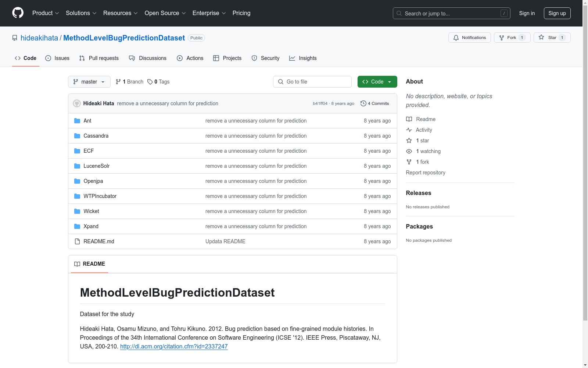
Task: Open the README.md file
Action: 99,241
